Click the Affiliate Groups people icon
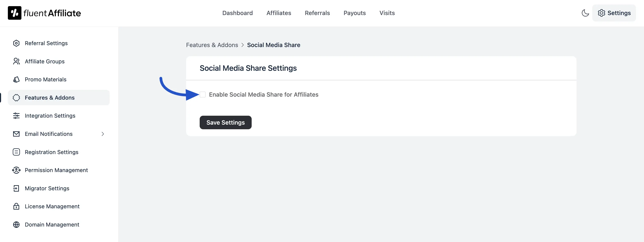644x242 pixels. pos(16,61)
